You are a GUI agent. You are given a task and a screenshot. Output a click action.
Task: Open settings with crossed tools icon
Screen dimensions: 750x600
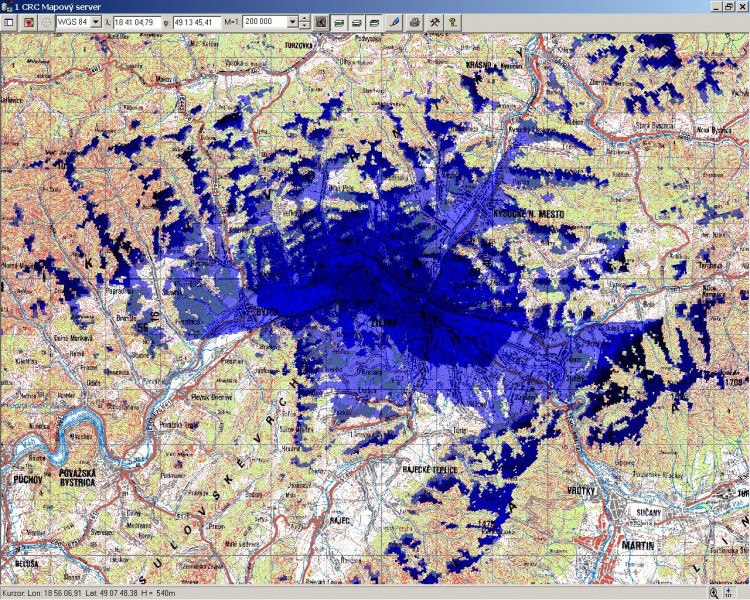(435, 21)
